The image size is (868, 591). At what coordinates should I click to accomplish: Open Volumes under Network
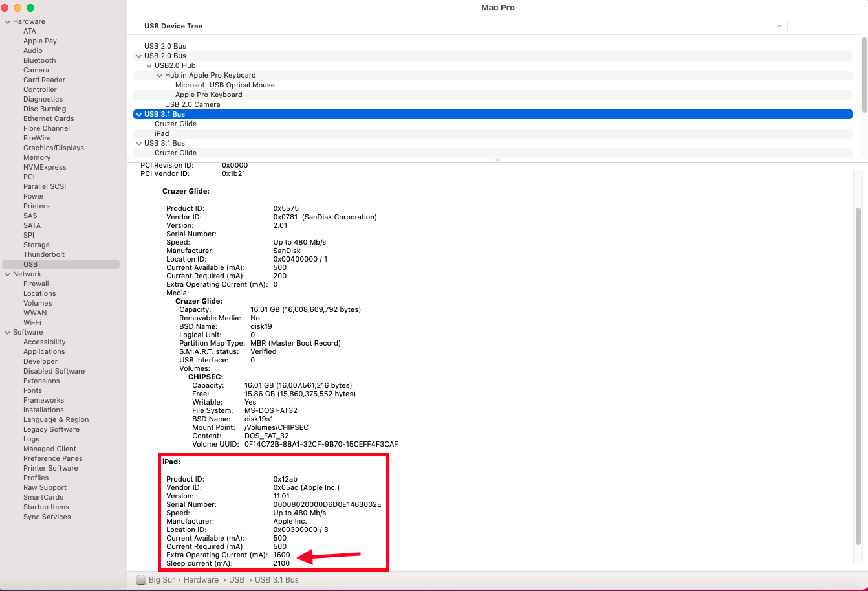click(x=38, y=303)
